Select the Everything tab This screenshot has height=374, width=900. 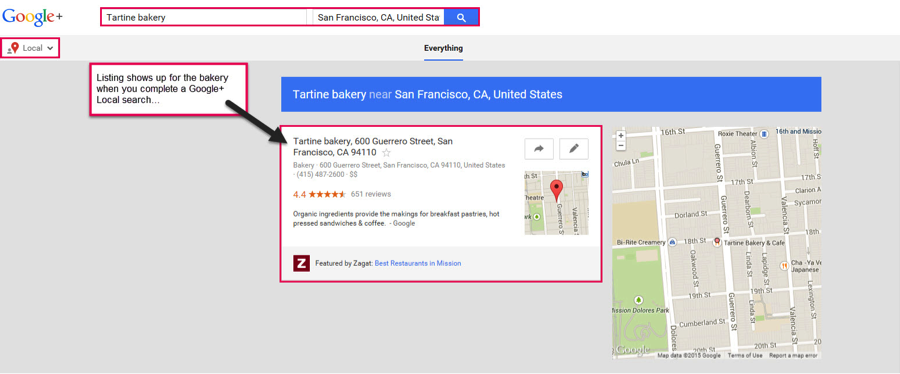pyautogui.click(x=443, y=48)
